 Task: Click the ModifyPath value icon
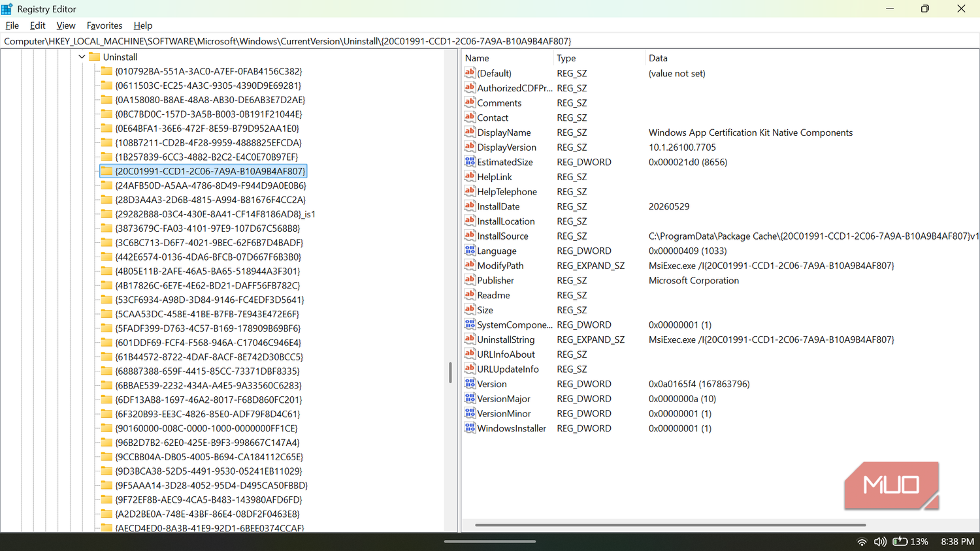[x=470, y=265]
